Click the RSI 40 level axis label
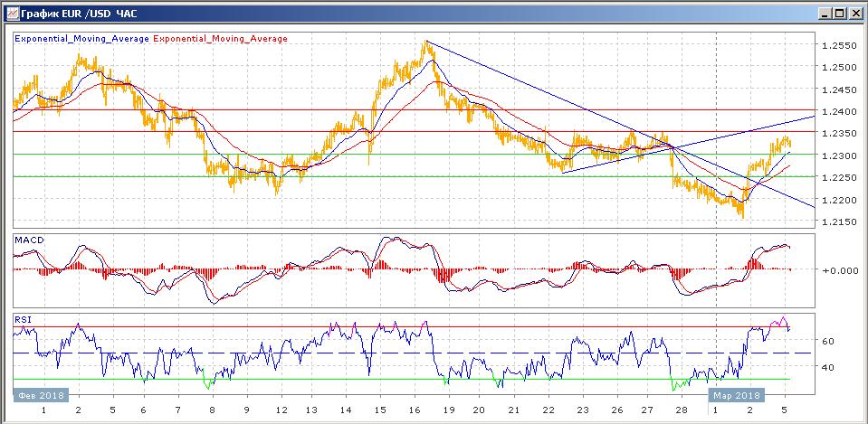Image resolution: width=868 pixels, height=424 pixels. [x=827, y=367]
